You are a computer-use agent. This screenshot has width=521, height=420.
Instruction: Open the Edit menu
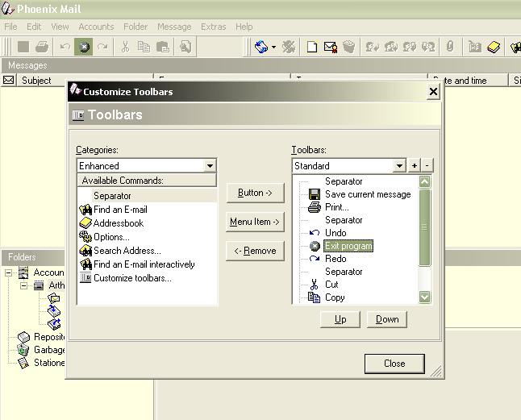[34, 27]
